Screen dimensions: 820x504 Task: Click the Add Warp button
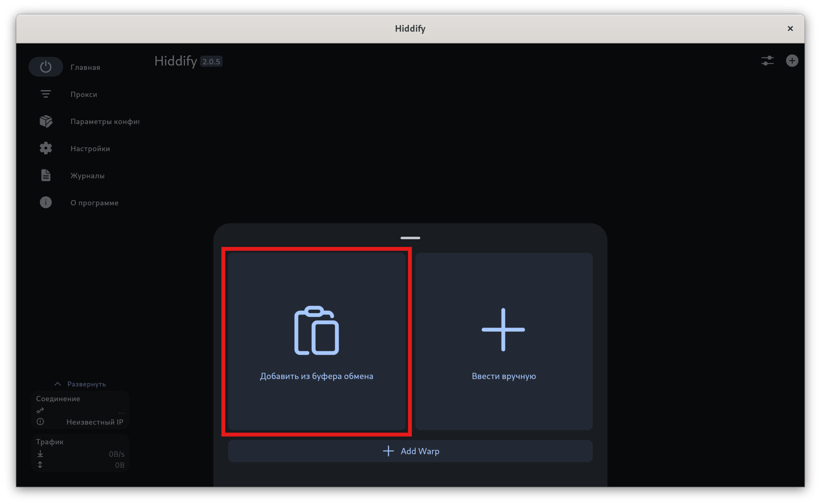410,451
